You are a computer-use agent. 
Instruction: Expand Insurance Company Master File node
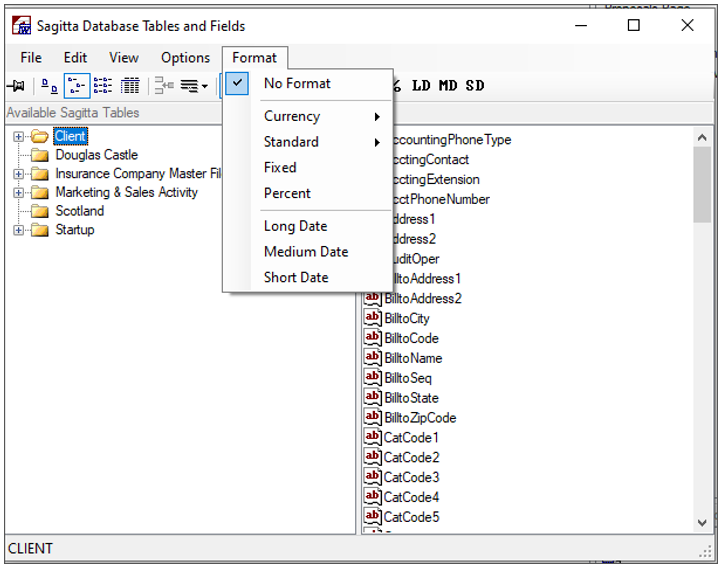(x=18, y=174)
